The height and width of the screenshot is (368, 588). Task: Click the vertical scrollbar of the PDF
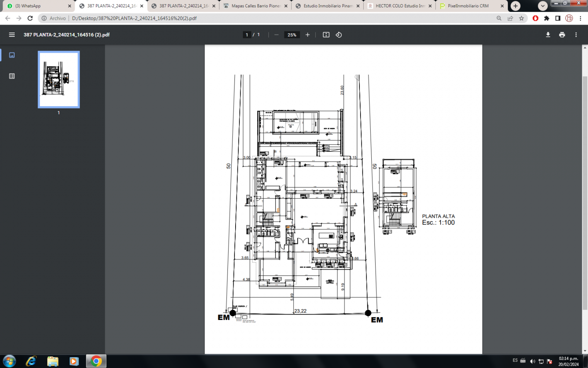(585, 194)
